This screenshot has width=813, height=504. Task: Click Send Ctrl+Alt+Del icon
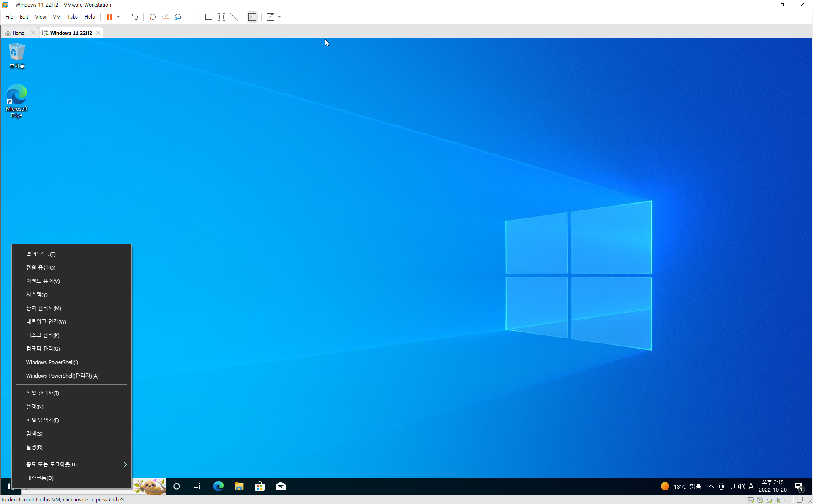click(134, 17)
